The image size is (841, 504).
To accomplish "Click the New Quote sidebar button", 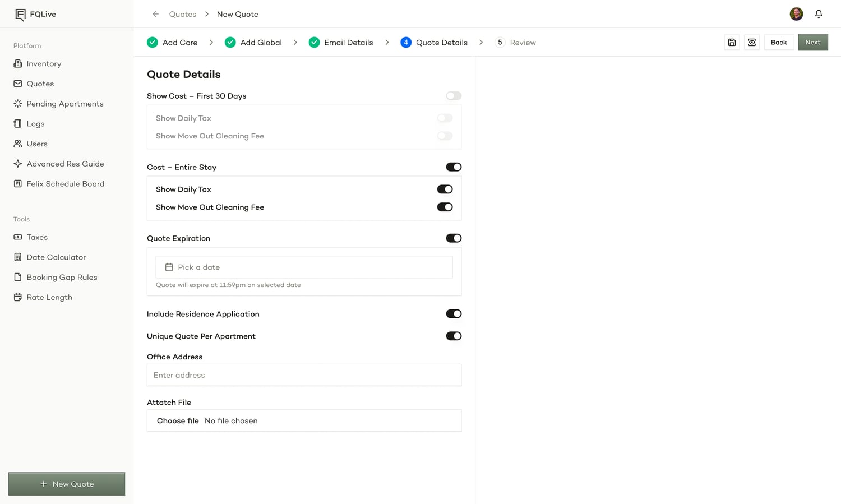I will tap(67, 484).
